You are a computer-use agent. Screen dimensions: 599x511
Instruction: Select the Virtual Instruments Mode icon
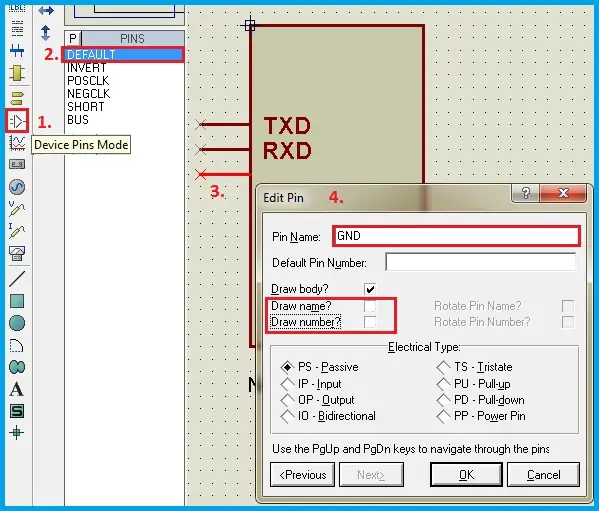(x=17, y=253)
